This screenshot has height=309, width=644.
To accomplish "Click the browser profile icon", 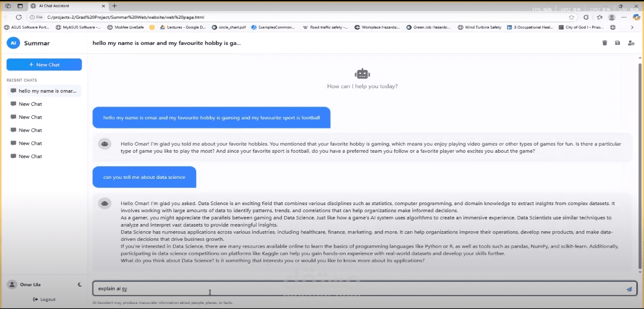I will [x=612, y=17].
